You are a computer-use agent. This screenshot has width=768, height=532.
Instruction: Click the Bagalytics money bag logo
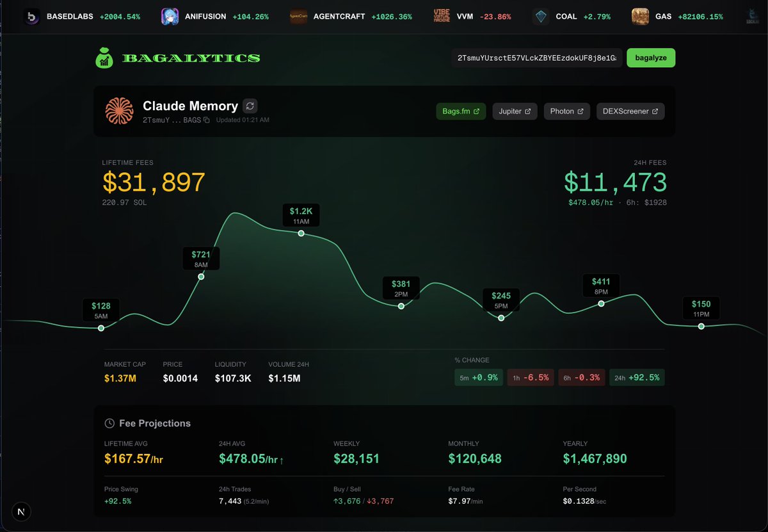[105, 58]
